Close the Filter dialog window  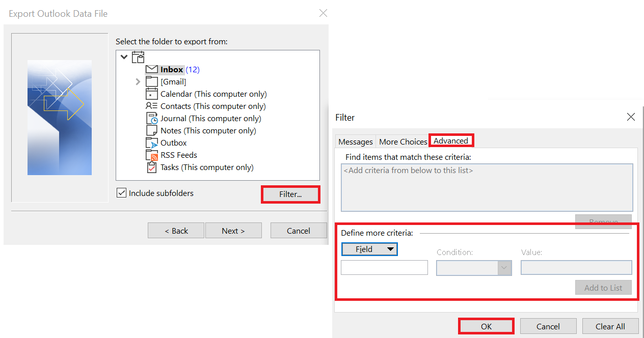click(631, 117)
